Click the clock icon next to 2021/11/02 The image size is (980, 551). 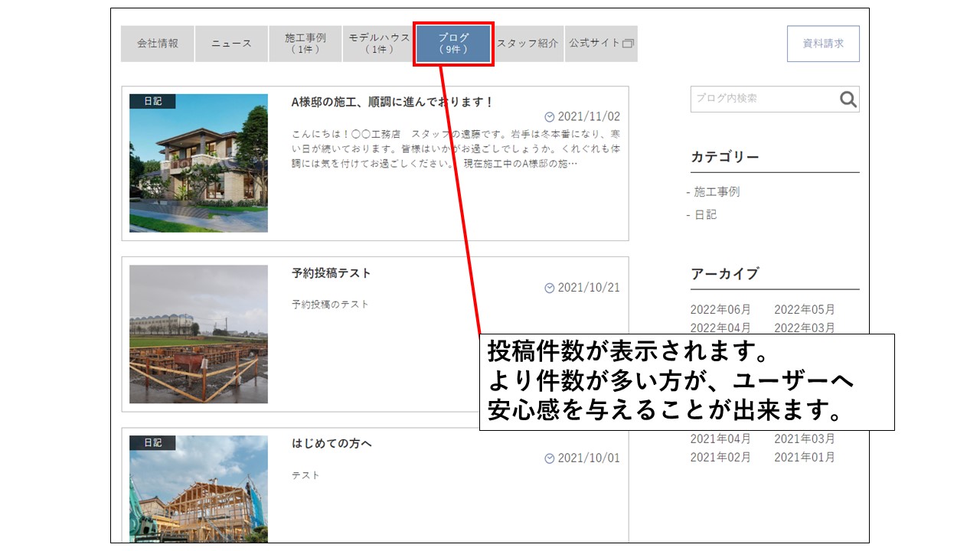tap(549, 117)
